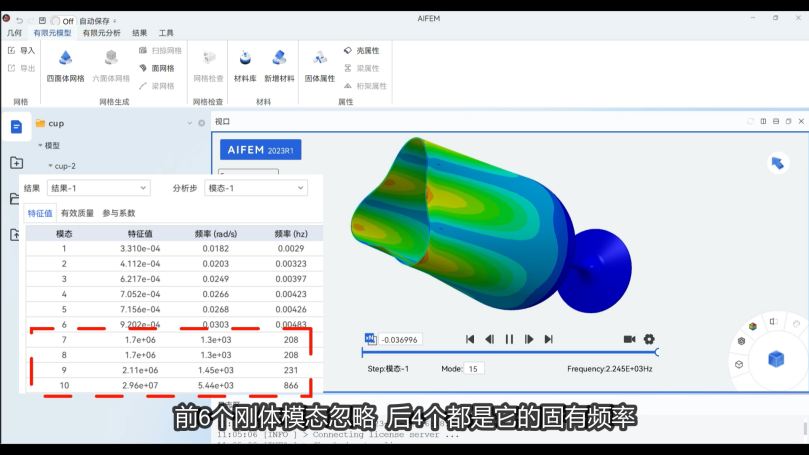Click the Import (导入) icon

(x=11, y=51)
